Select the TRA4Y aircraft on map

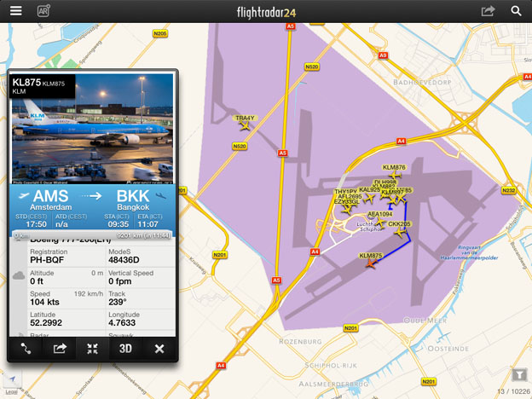[x=245, y=126]
